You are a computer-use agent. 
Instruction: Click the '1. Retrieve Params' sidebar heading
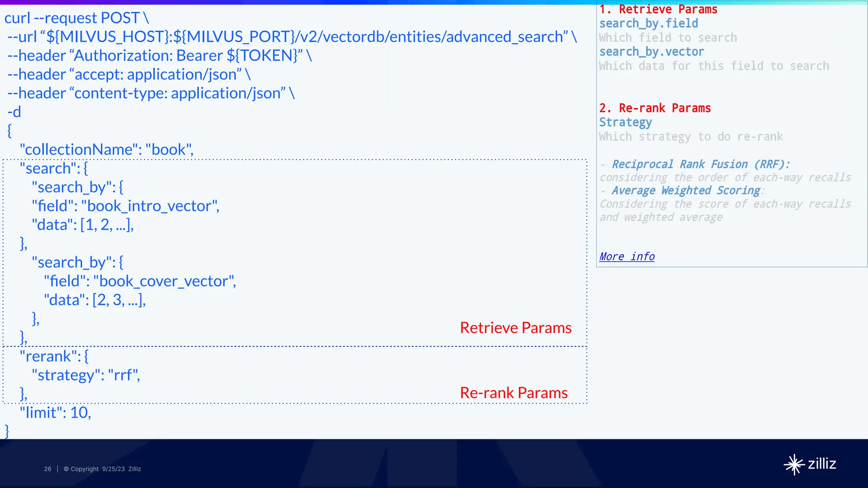click(x=658, y=9)
